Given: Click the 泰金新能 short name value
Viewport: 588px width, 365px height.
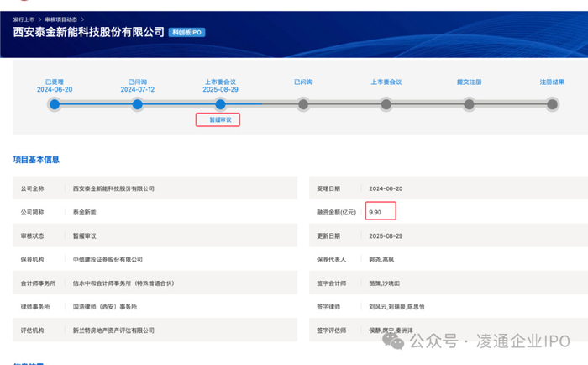Looking at the screenshot, I should tap(84, 212).
